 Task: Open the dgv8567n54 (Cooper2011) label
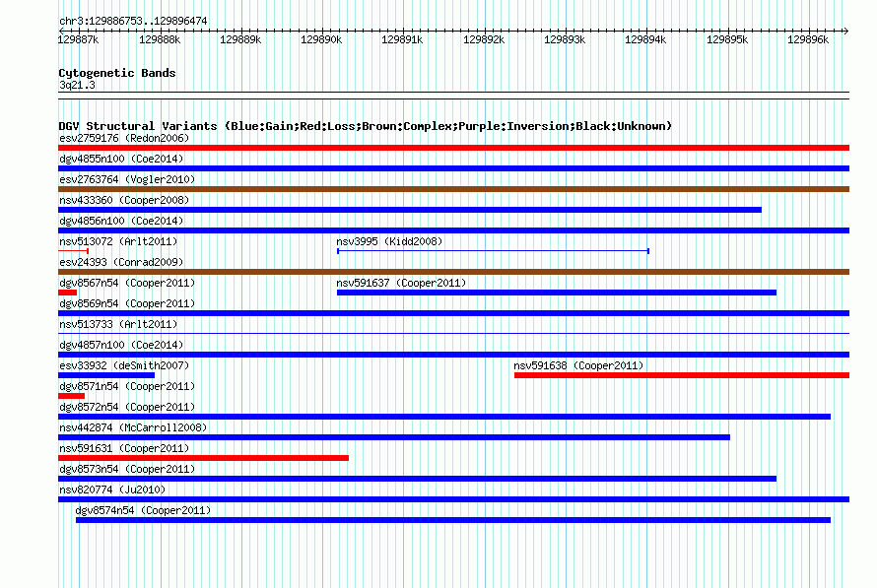[127, 283]
